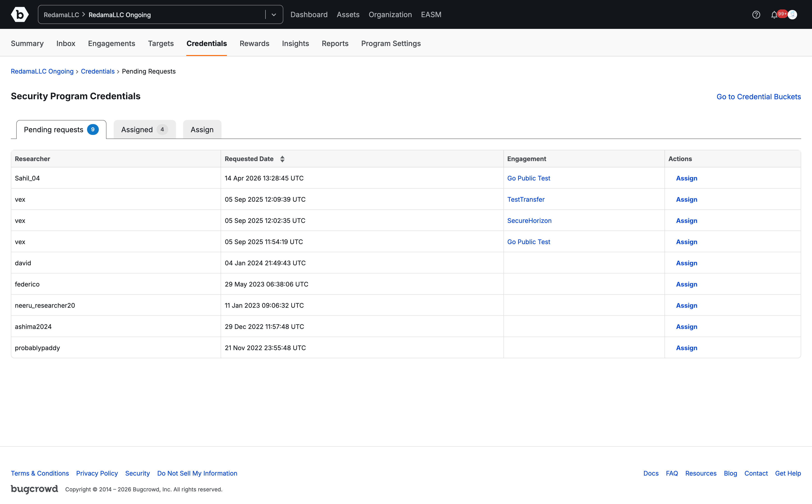Open the Contact footer link
The width and height of the screenshot is (812, 504).
point(756,473)
